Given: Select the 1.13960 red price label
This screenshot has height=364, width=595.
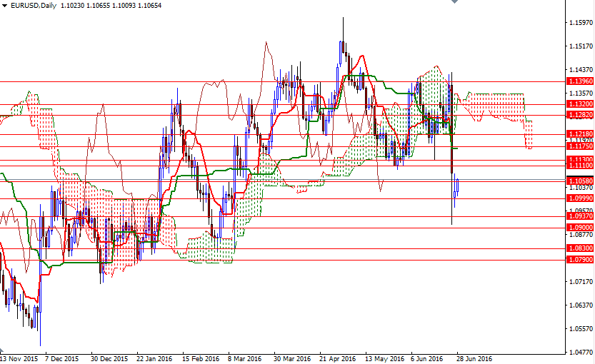Looking at the screenshot, I should pos(579,81).
